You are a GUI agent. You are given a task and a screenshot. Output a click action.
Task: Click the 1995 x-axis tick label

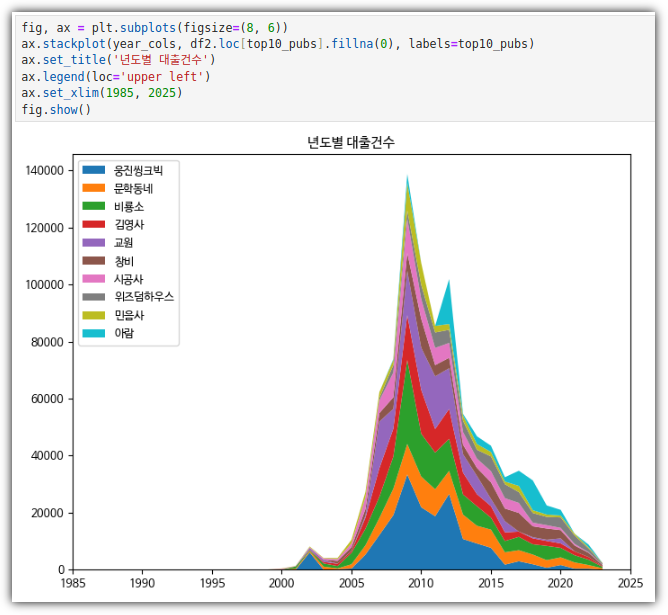click(x=212, y=583)
